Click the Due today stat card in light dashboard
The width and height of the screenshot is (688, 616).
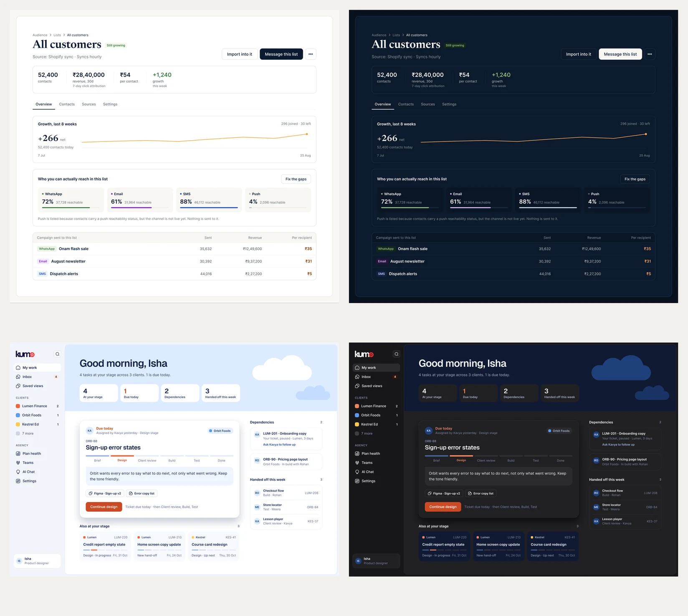(x=139, y=393)
